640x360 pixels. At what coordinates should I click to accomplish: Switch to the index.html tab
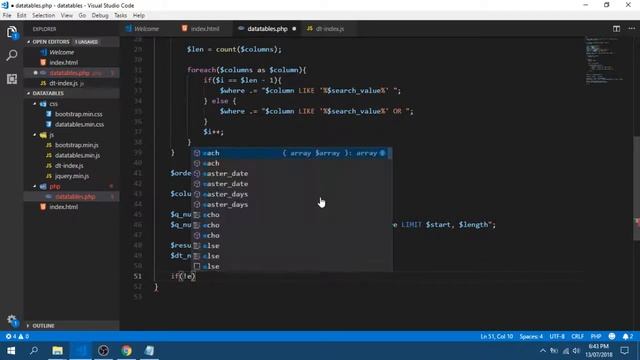[201, 29]
